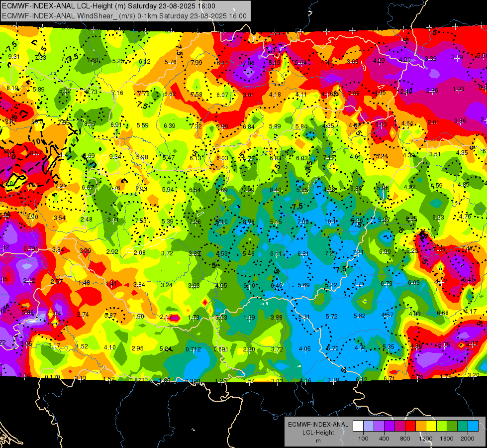Click the legend tick label 400
Viewport: 487px width, 448px height.
(384, 439)
